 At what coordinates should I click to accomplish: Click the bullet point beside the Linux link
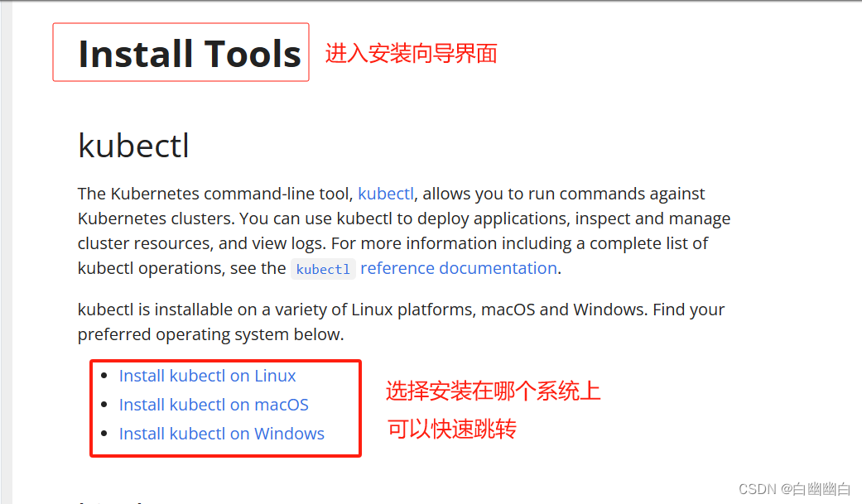pos(104,376)
